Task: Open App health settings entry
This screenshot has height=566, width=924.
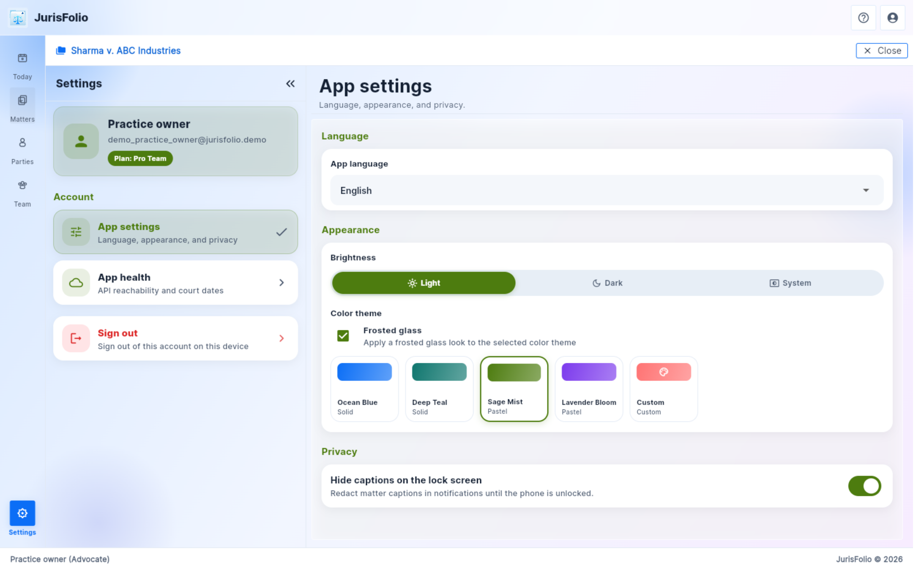Action: [x=175, y=283]
